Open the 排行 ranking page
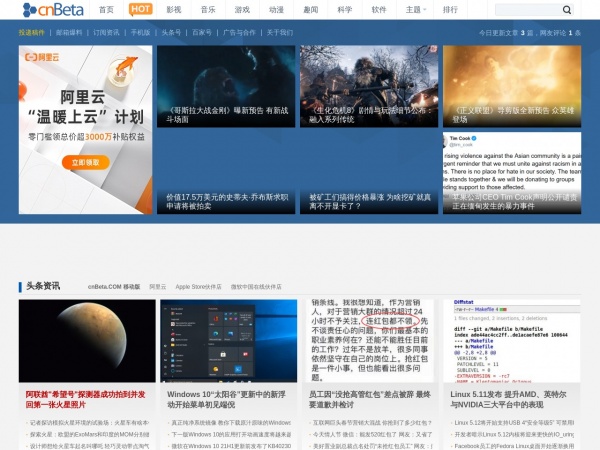Viewport: 600px width, 450px height. click(x=450, y=10)
